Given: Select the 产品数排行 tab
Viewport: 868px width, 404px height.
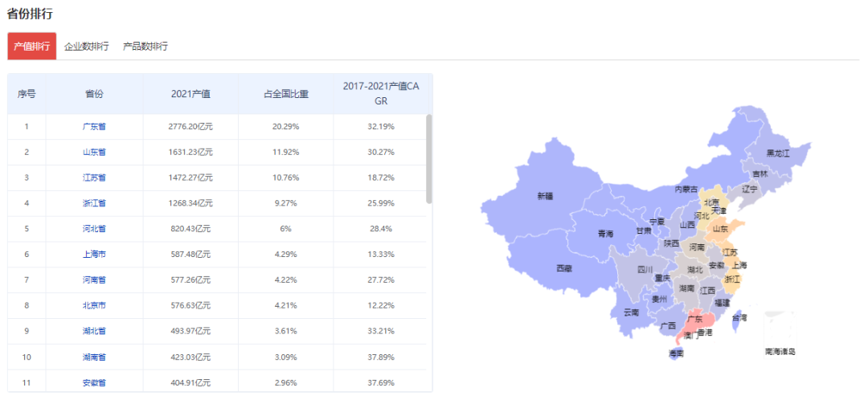Looking at the screenshot, I should [145, 47].
